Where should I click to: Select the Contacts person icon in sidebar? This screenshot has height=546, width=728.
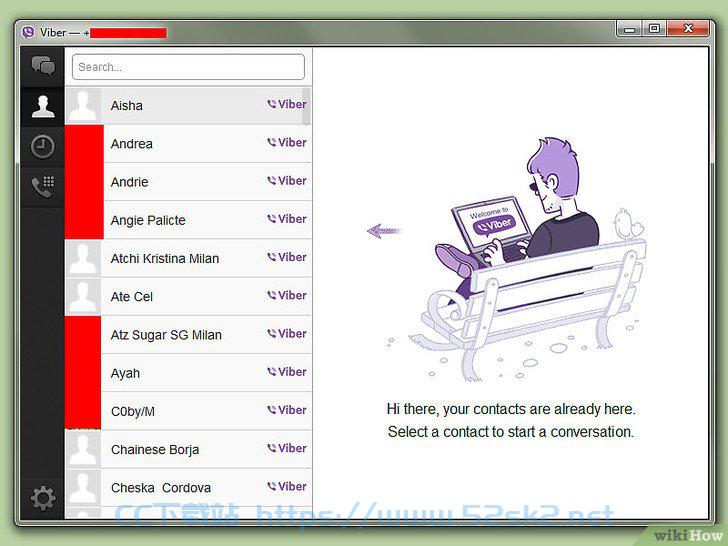coord(43,107)
